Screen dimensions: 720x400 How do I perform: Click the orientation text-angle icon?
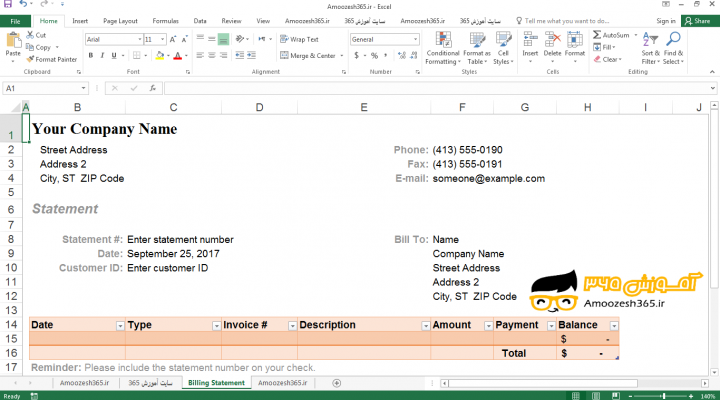240,39
